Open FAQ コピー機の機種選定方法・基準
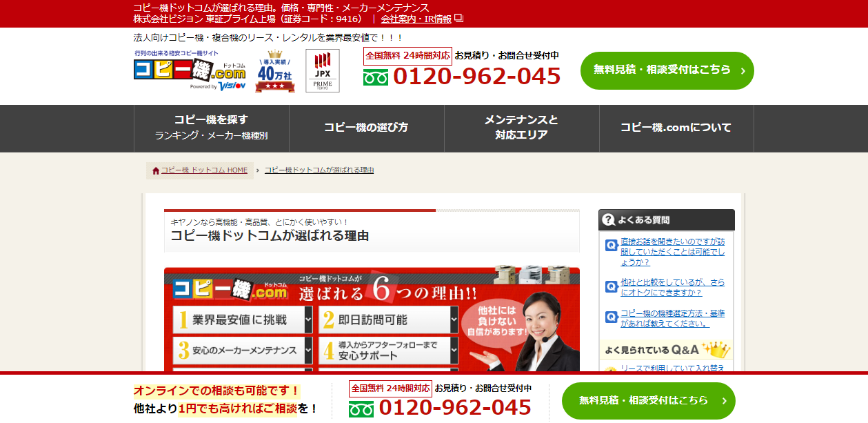 [672, 318]
